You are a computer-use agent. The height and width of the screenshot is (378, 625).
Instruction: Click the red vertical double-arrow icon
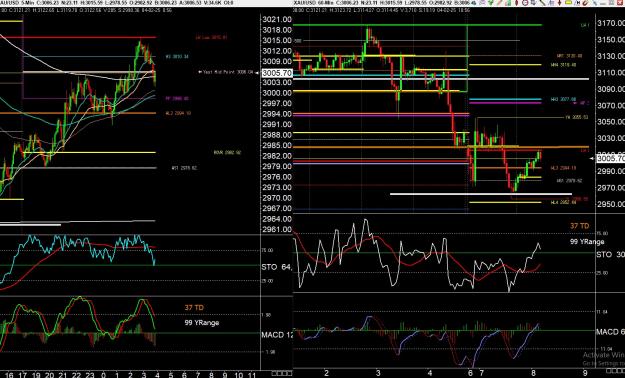click(517, 2)
